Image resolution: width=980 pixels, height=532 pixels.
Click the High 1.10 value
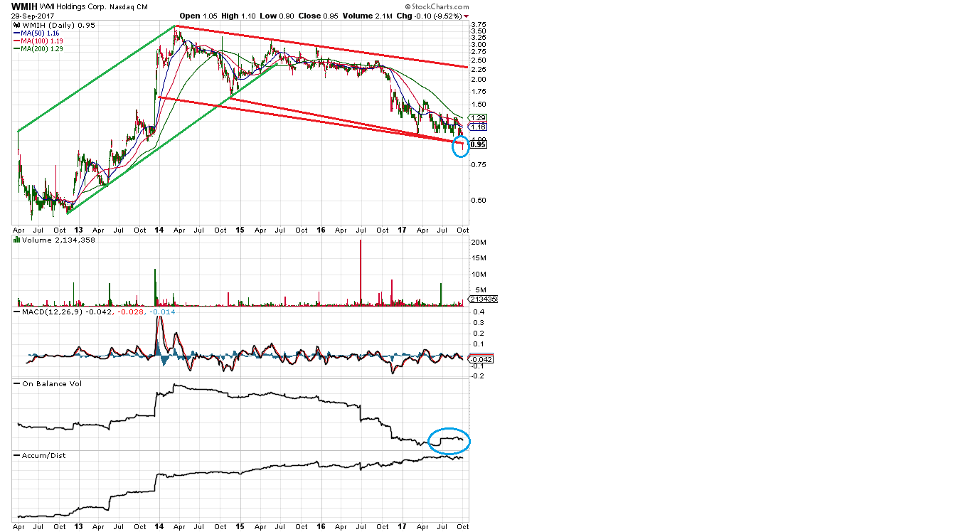239,16
